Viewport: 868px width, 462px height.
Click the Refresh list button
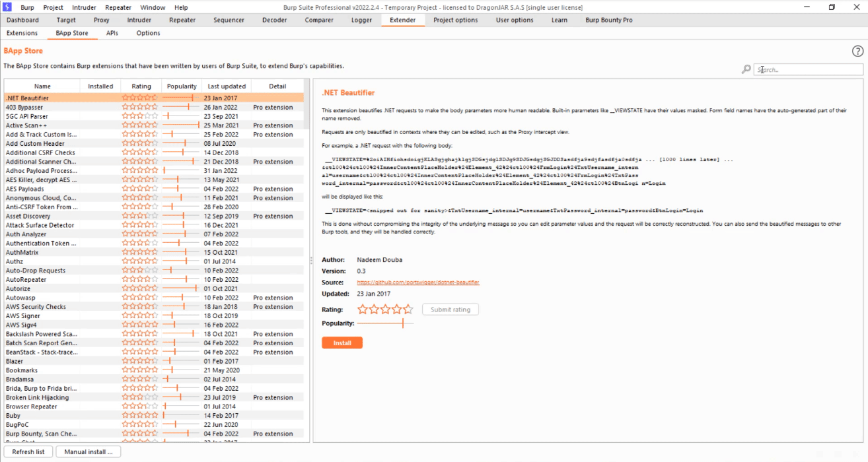tap(28, 452)
